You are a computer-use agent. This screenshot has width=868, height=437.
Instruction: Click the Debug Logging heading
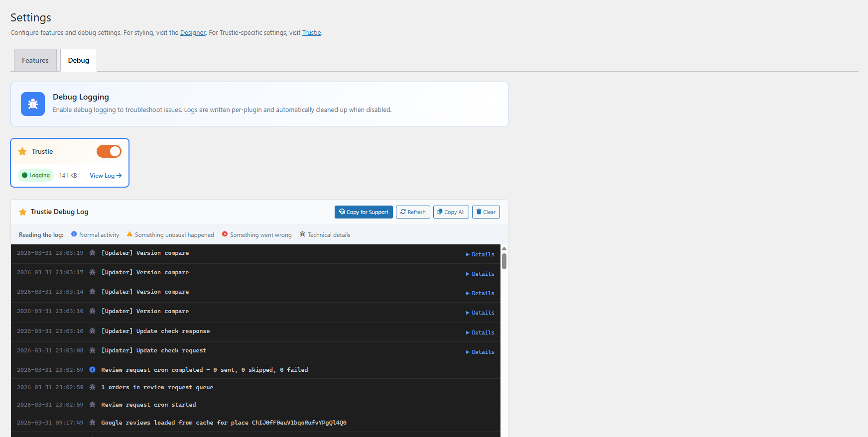coord(81,97)
